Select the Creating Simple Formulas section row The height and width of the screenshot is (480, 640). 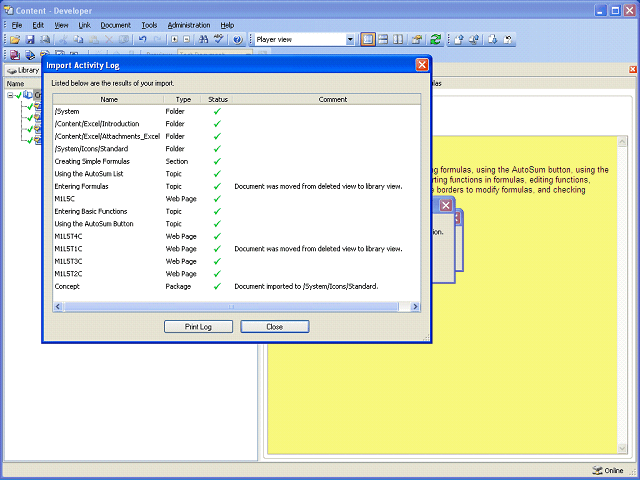(x=237, y=161)
